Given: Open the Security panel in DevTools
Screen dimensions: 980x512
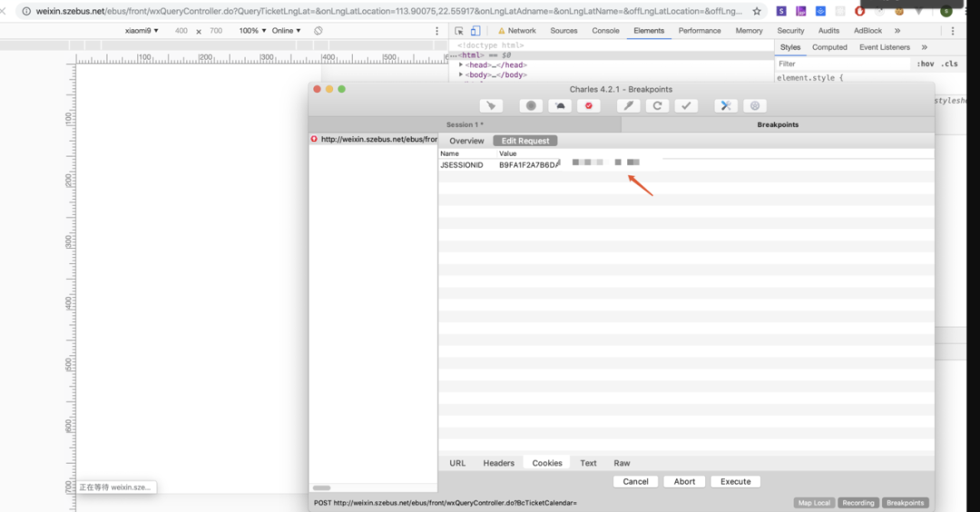Looking at the screenshot, I should pos(790,31).
